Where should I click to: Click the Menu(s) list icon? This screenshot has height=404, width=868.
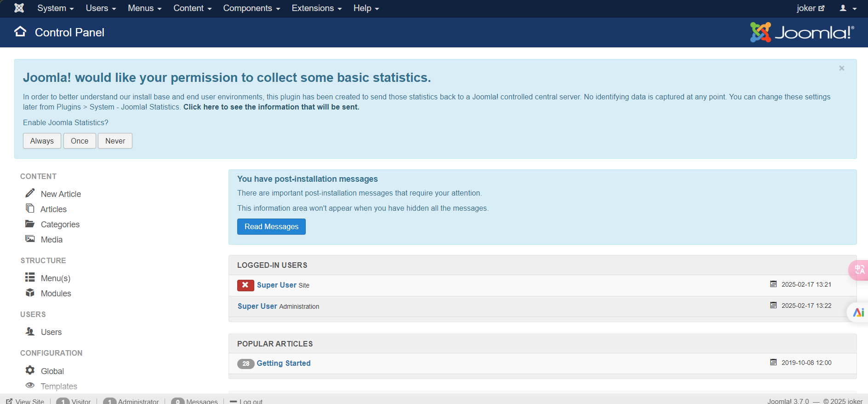[30, 277]
